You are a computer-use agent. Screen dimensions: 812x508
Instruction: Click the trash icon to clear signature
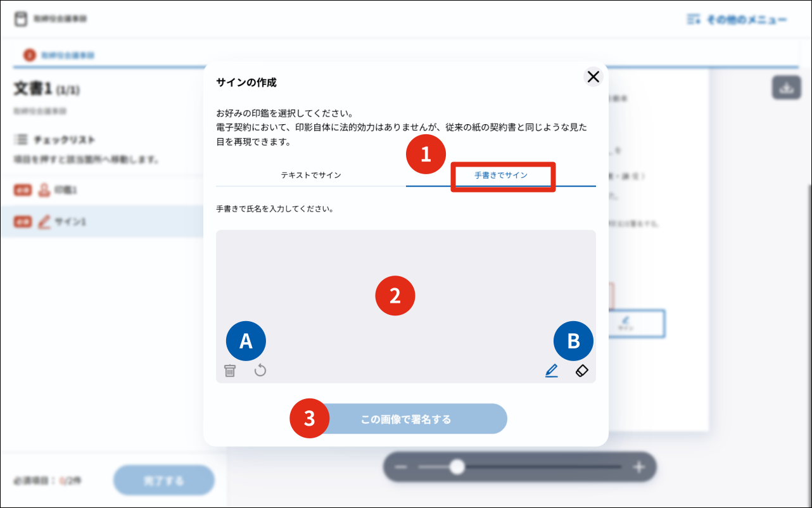[x=230, y=371]
